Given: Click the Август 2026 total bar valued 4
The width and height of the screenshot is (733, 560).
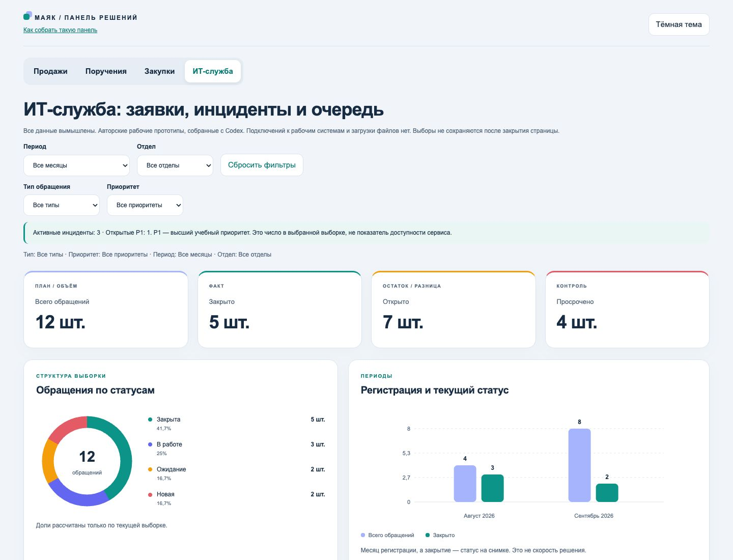Looking at the screenshot, I should click(465, 484).
